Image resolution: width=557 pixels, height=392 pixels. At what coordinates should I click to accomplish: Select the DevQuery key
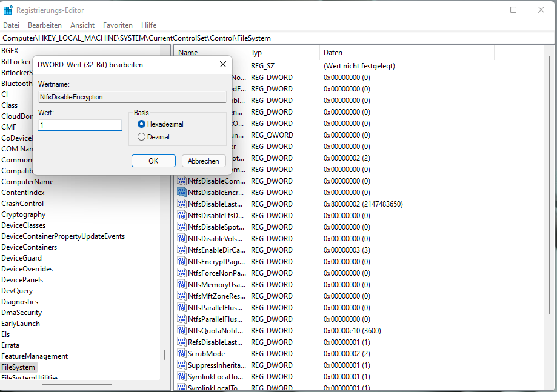[17, 290]
